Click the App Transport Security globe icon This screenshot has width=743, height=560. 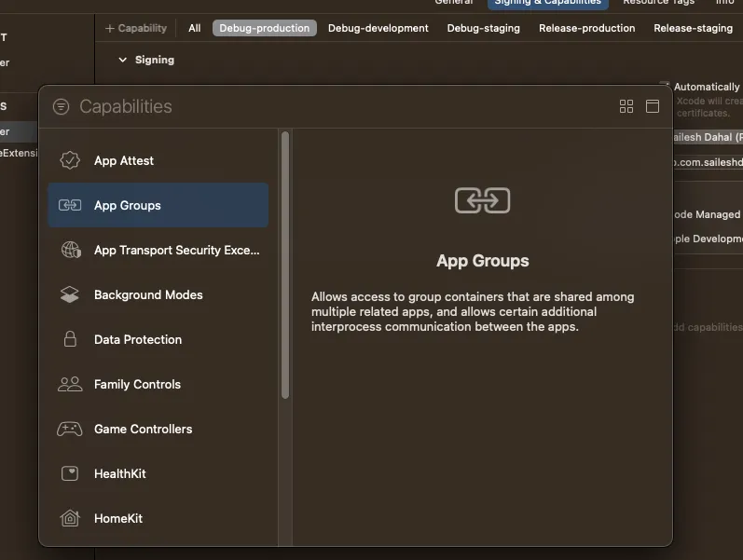tap(71, 250)
